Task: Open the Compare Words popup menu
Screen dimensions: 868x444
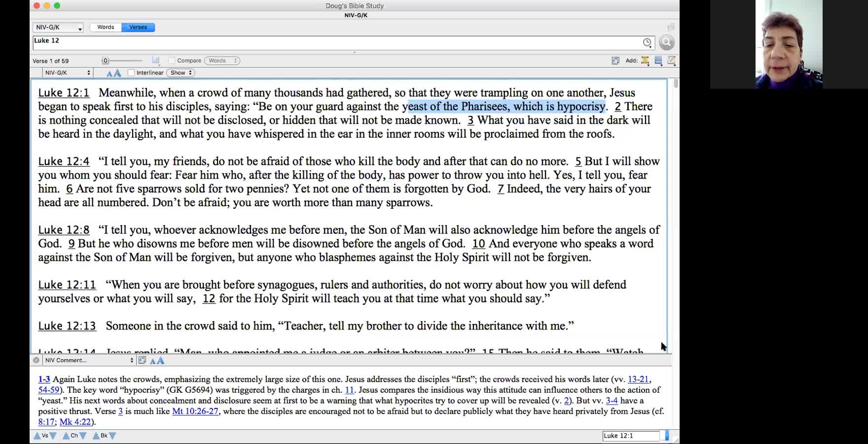Action: pos(222,61)
